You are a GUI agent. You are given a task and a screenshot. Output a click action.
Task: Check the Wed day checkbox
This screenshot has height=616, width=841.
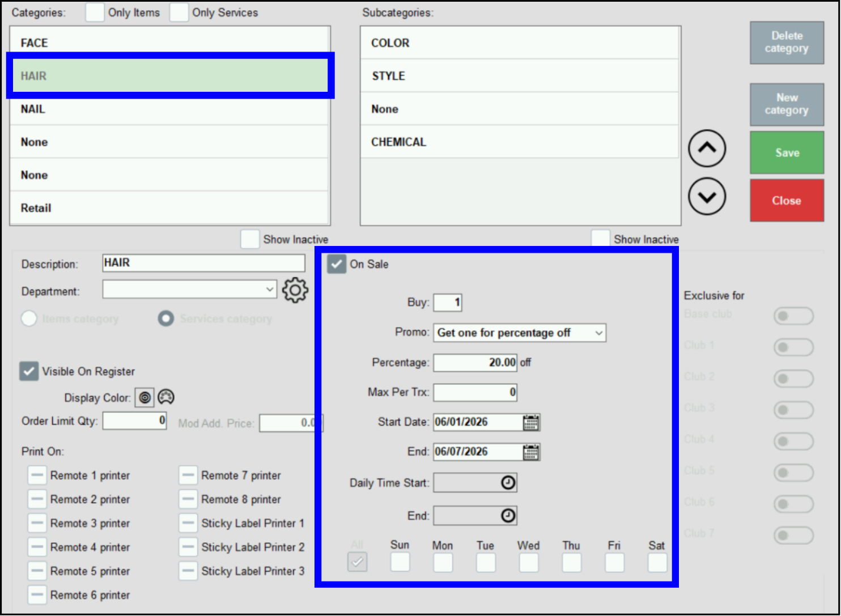pos(529,562)
